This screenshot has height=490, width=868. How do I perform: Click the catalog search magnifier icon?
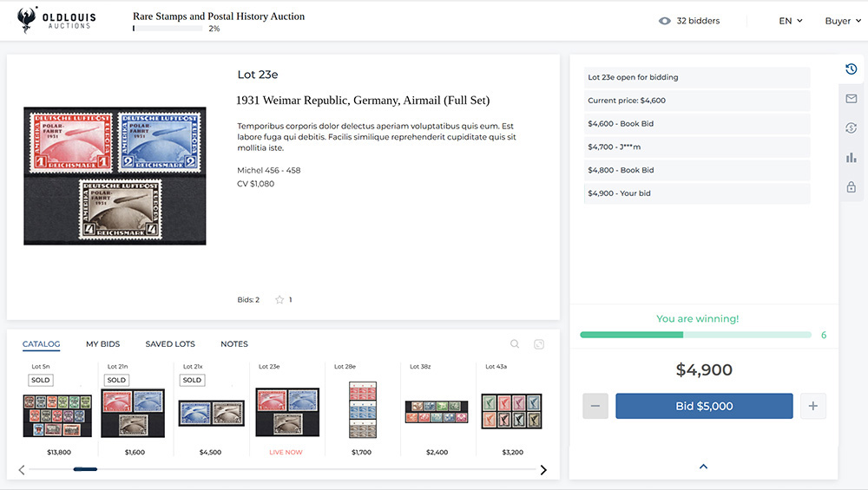[x=515, y=344]
